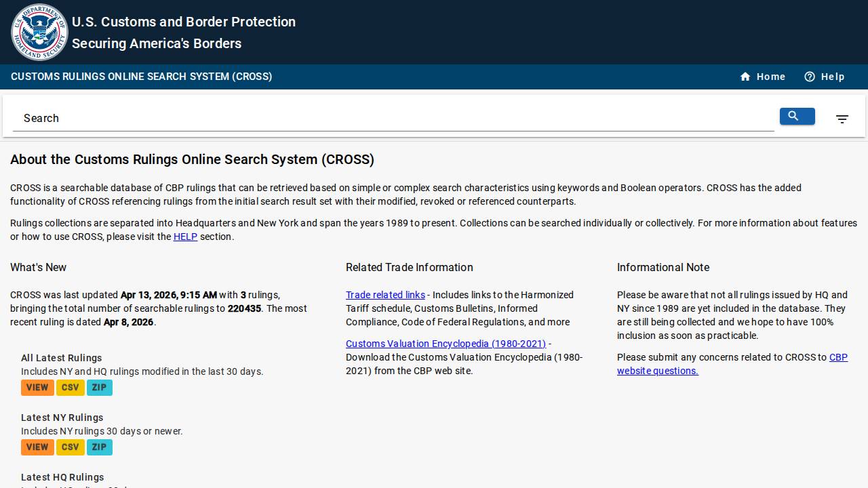Image resolution: width=868 pixels, height=488 pixels.
Task: Click the Securing America's Borders tagline
Action: (157, 43)
